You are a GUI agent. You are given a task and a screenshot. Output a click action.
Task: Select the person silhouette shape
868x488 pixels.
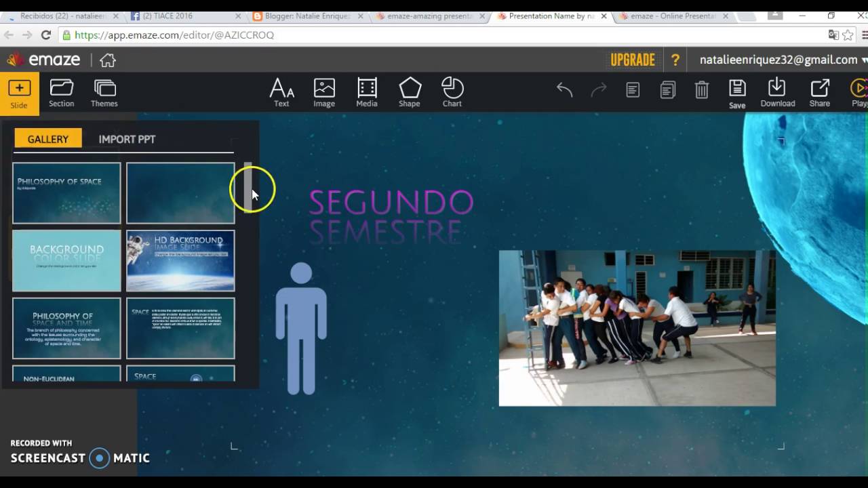pyautogui.click(x=301, y=329)
